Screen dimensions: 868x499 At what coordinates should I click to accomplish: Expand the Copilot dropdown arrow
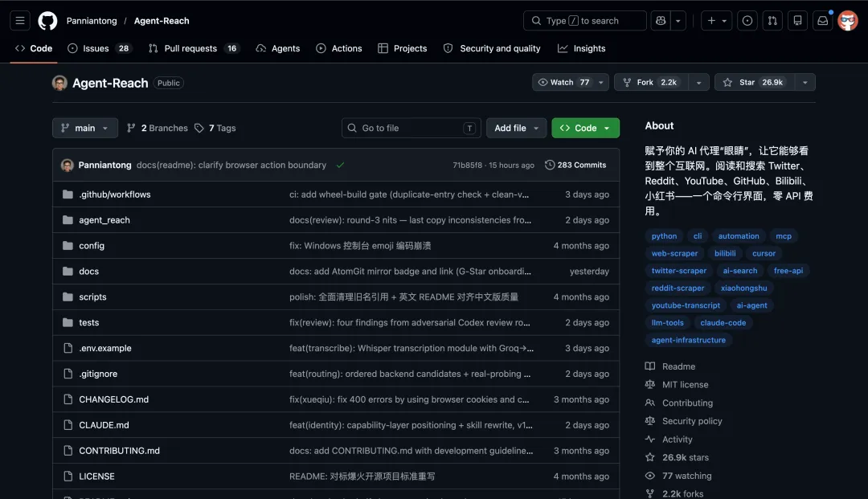(678, 21)
